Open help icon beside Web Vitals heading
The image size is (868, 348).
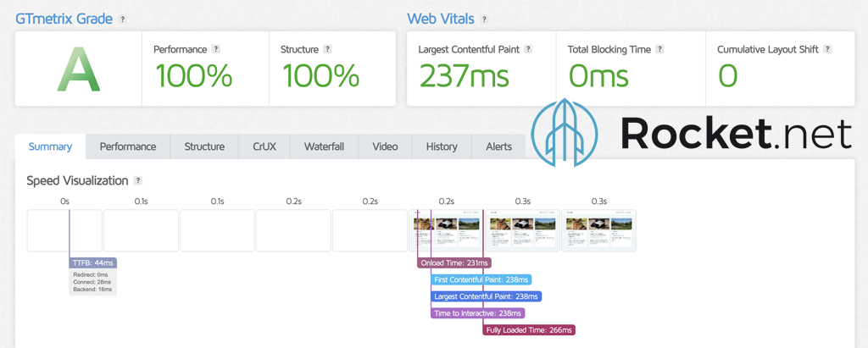(484, 19)
